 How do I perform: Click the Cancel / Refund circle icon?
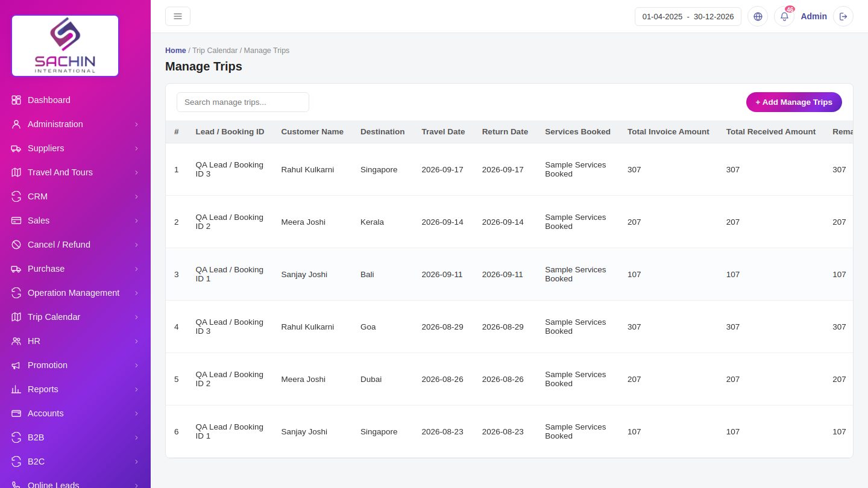tap(16, 245)
